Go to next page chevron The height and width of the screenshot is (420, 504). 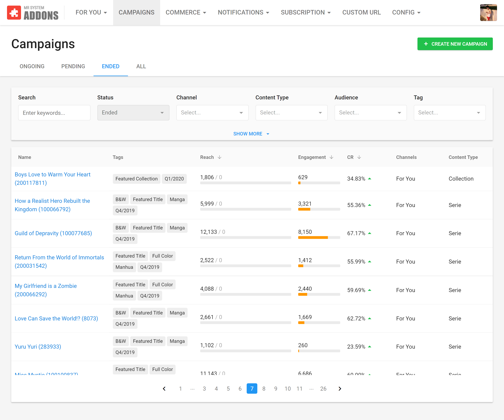point(340,388)
